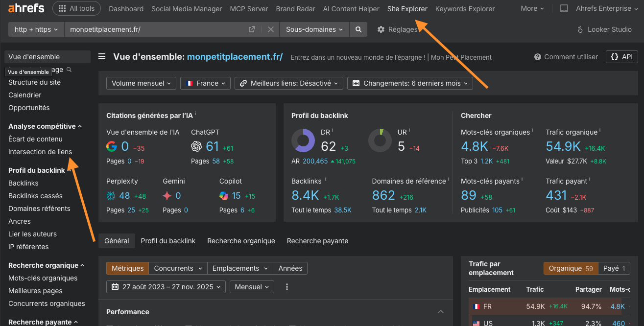644x326 pixels.
Task: Open three-dot menu beside Mensuel
Action: coord(287,287)
